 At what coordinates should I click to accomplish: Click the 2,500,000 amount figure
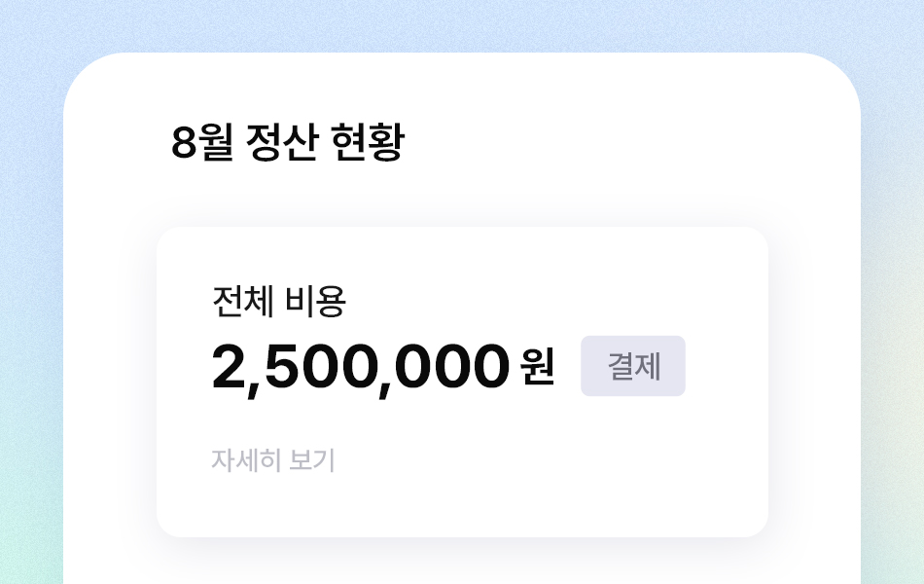(360, 368)
